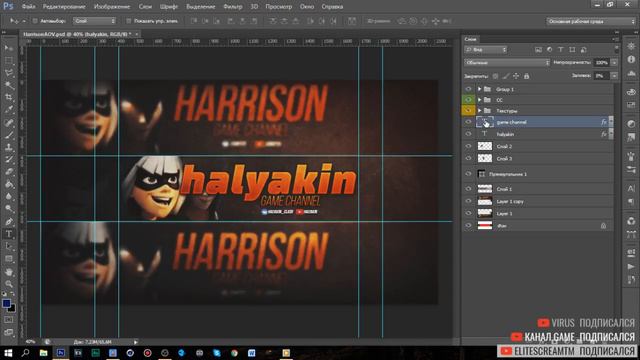Viewport: 640px width, 360px height.
Task: Select the Lasso tool
Action: tap(9, 73)
